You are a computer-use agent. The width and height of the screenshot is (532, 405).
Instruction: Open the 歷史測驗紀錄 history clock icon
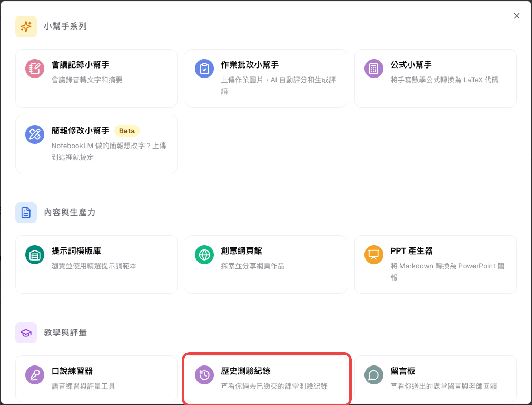coord(204,375)
